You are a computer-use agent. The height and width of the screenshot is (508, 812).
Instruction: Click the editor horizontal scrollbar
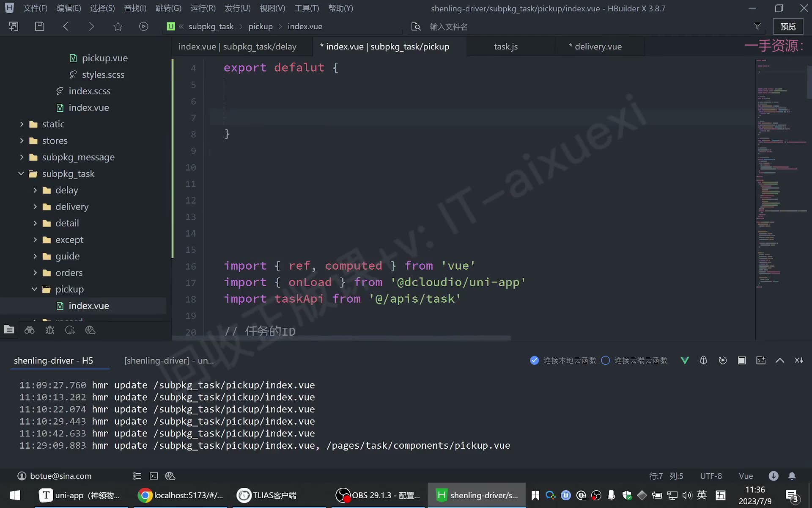click(x=342, y=338)
